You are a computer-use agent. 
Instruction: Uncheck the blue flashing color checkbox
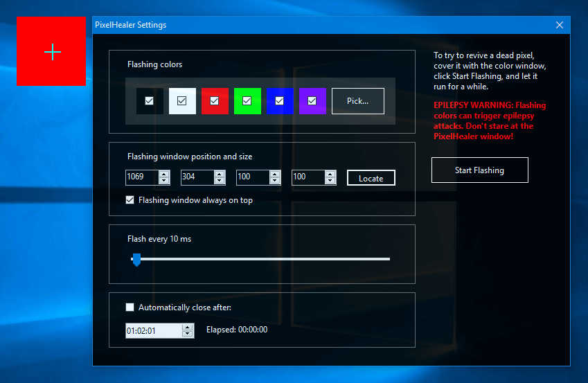[x=279, y=101]
